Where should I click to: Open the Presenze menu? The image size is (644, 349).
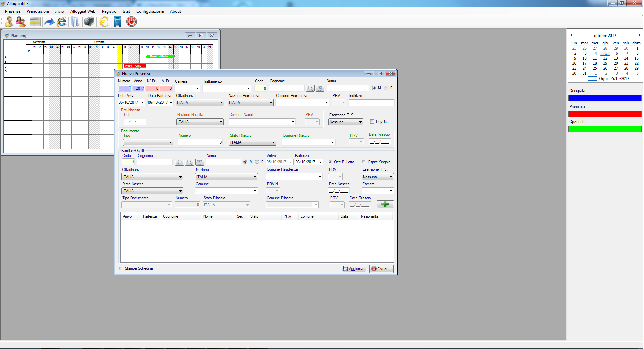[13, 11]
